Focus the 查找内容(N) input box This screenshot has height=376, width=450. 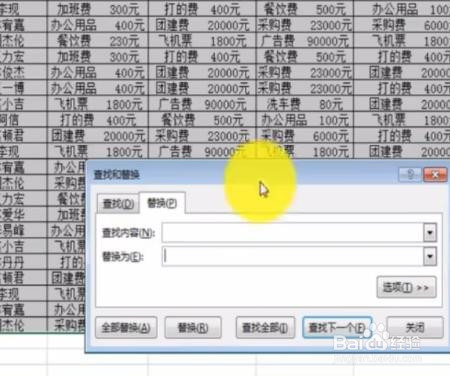click(292, 232)
